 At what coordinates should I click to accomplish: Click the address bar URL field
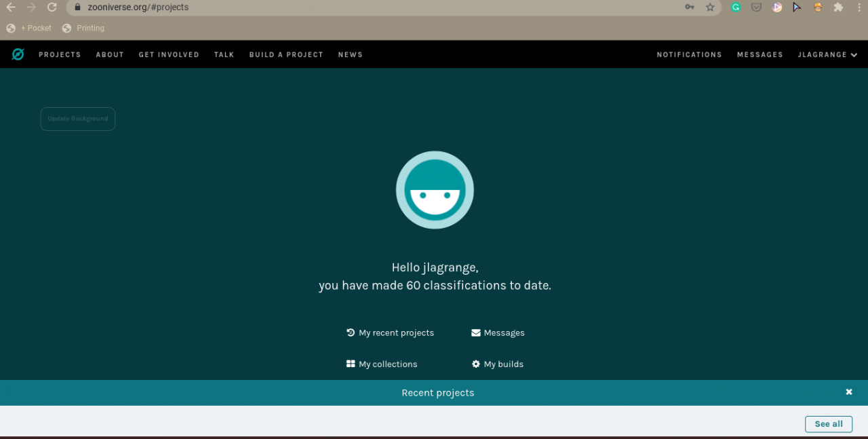pyautogui.click(x=393, y=7)
